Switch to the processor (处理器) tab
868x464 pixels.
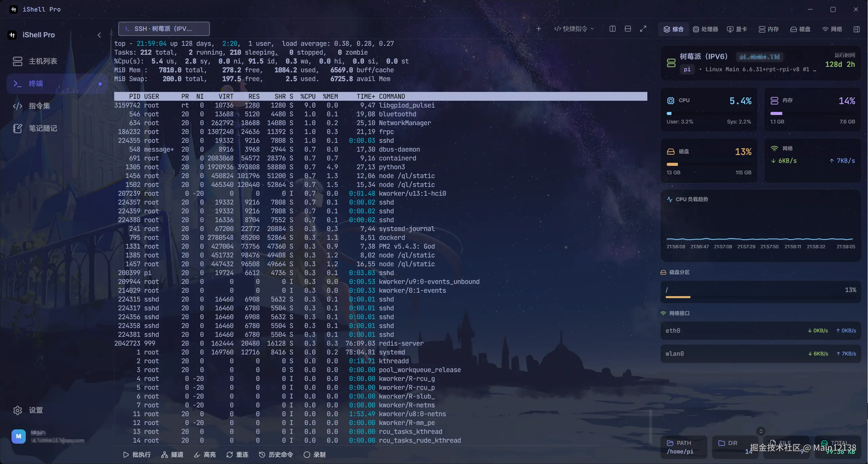click(705, 29)
